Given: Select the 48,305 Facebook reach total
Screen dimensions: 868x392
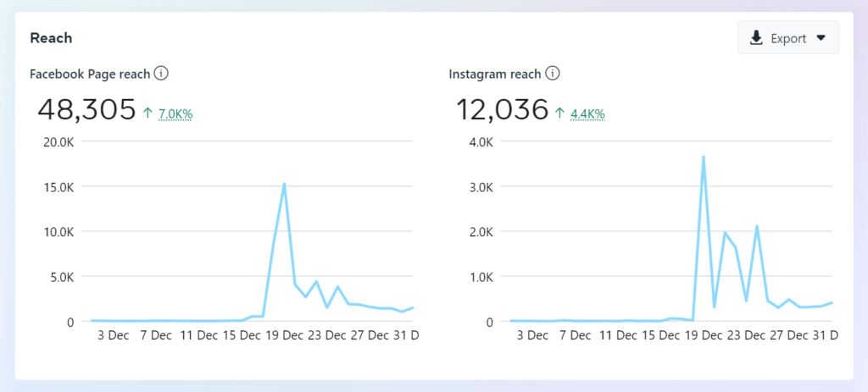Looking at the screenshot, I should (x=86, y=109).
